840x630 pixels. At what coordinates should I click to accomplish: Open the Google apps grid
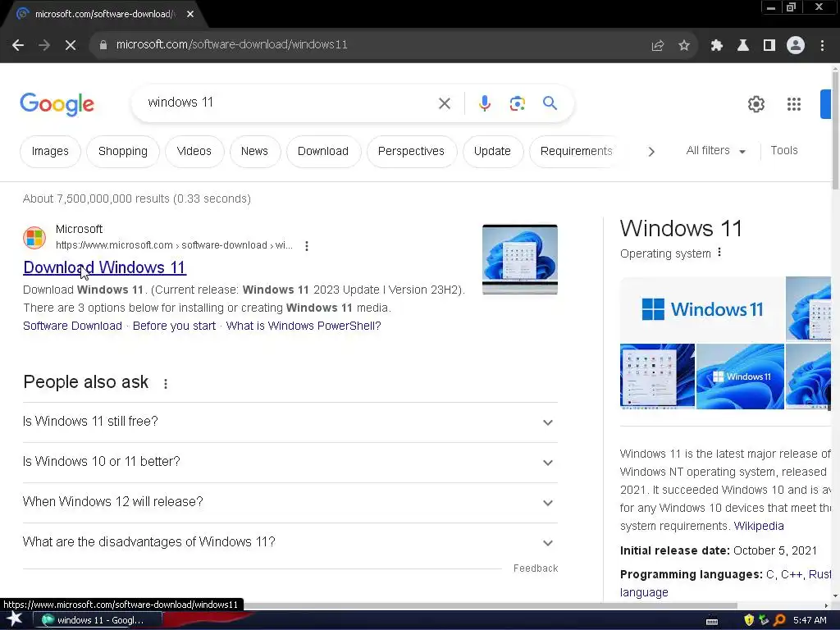click(x=794, y=104)
